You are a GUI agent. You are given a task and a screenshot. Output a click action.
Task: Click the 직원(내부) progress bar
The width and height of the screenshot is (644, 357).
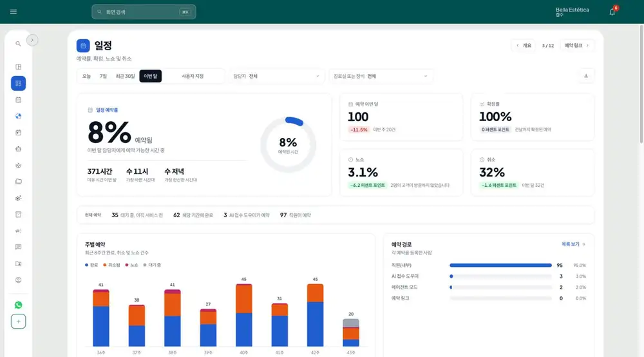click(x=500, y=265)
